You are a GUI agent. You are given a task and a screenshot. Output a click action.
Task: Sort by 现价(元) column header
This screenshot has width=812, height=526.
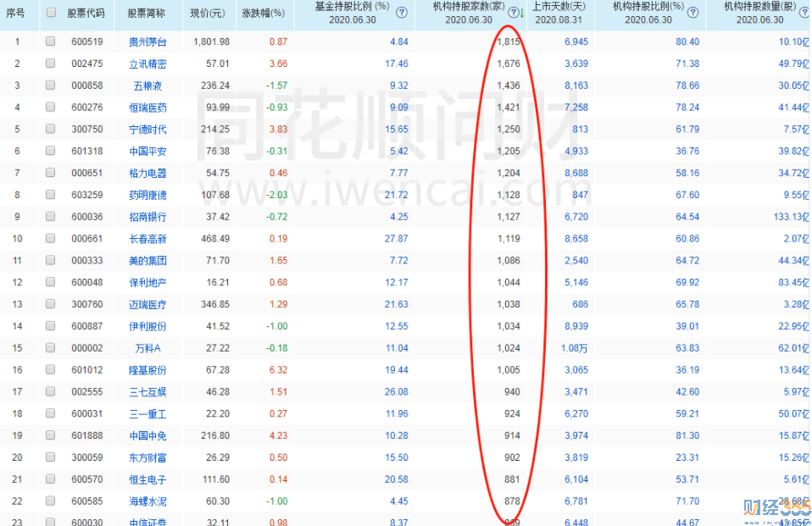tap(208, 14)
